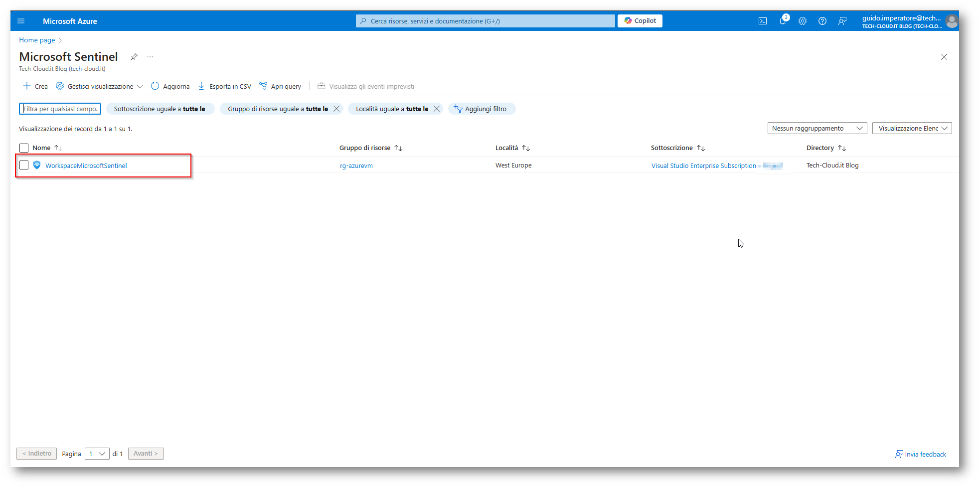Click Invia feedback link
980x488 pixels.
(x=921, y=454)
